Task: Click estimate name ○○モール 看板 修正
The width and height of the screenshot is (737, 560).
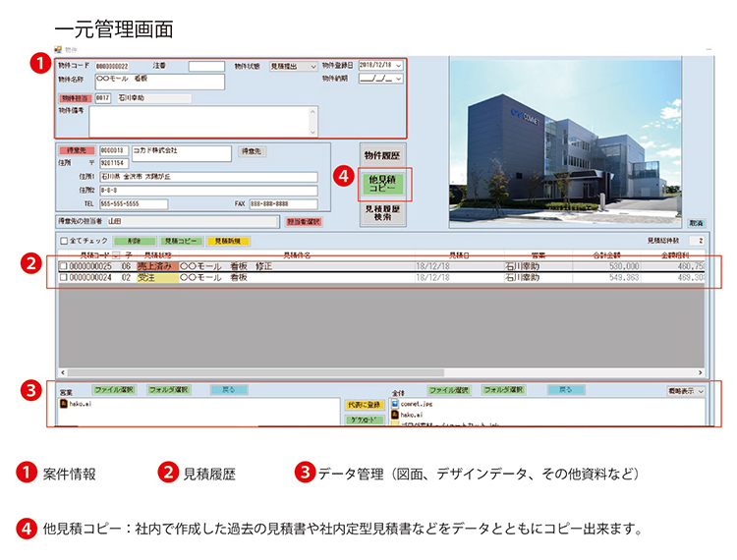Action: [x=226, y=266]
